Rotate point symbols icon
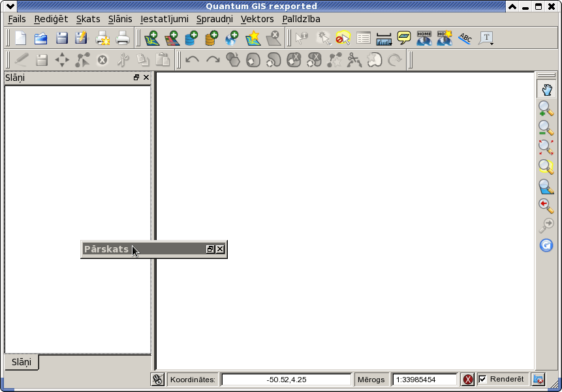Screen dimensions: 562x392 tap(395, 60)
